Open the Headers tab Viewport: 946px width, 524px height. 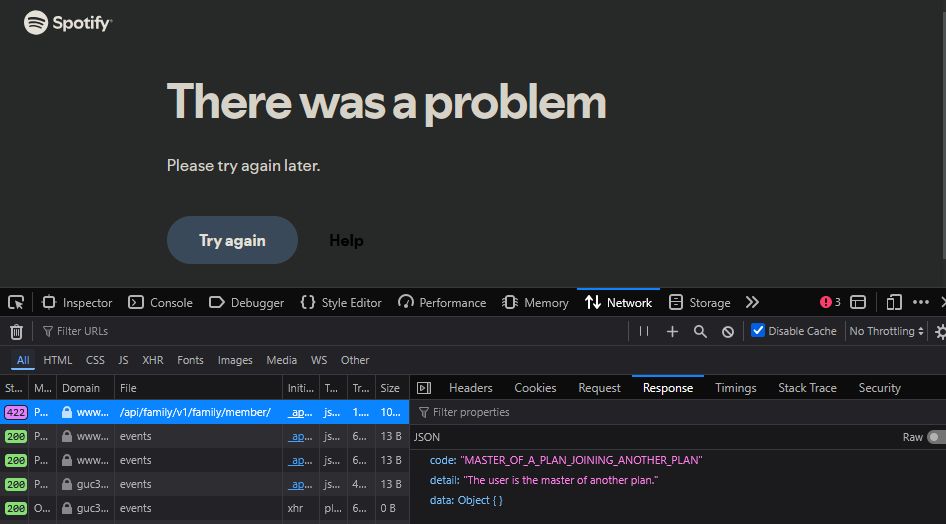click(x=471, y=388)
